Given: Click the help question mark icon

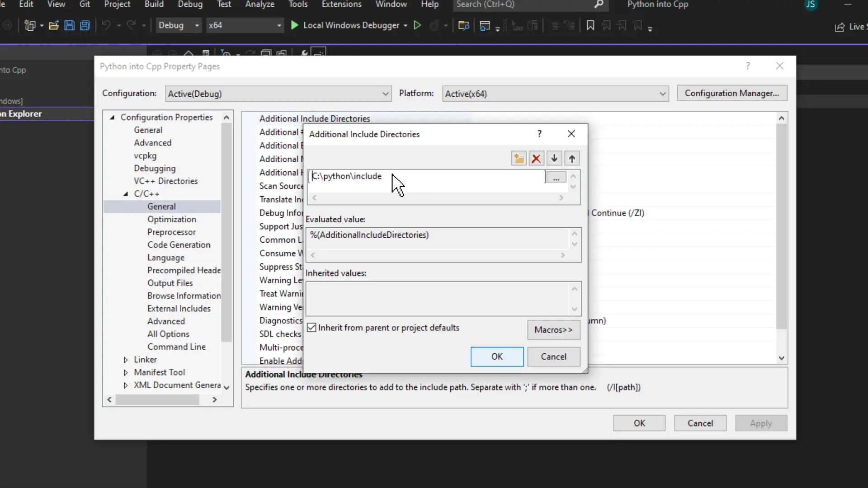Looking at the screenshot, I should point(539,133).
